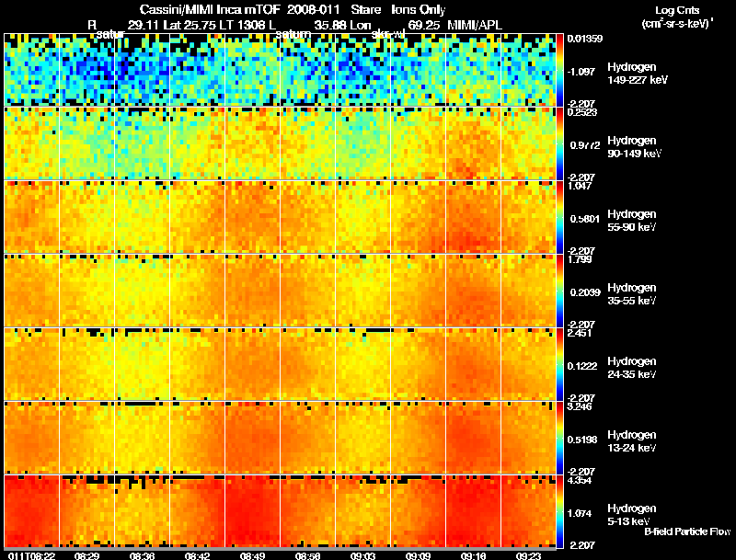736x560 pixels.
Task: Click the colorbar value '1.074'
Action: [580, 514]
